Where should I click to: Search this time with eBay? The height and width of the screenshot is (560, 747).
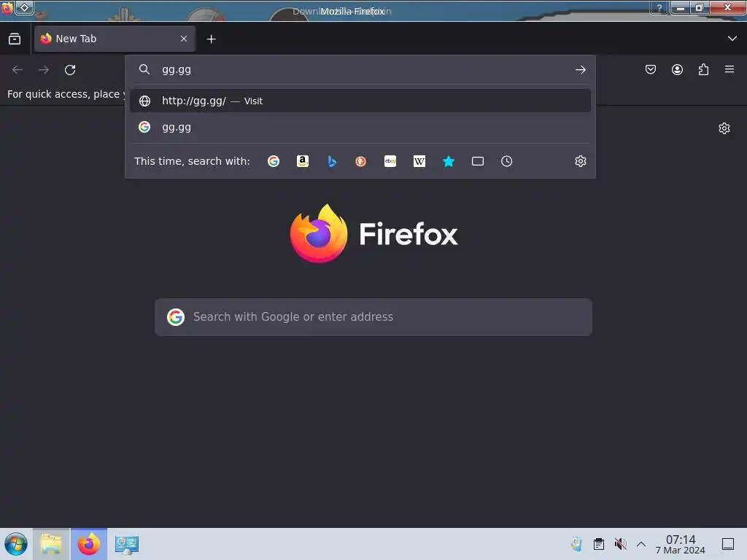pos(390,161)
